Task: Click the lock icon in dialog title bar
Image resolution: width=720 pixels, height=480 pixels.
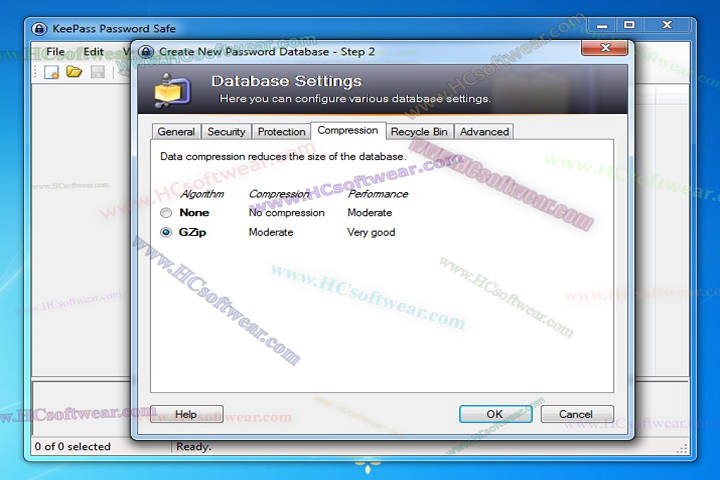Action: [x=146, y=52]
